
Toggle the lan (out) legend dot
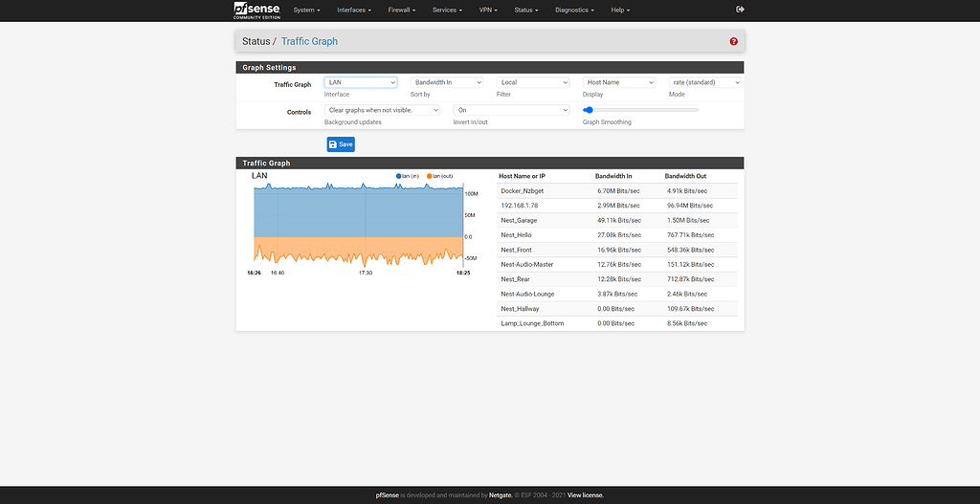(430, 176)
